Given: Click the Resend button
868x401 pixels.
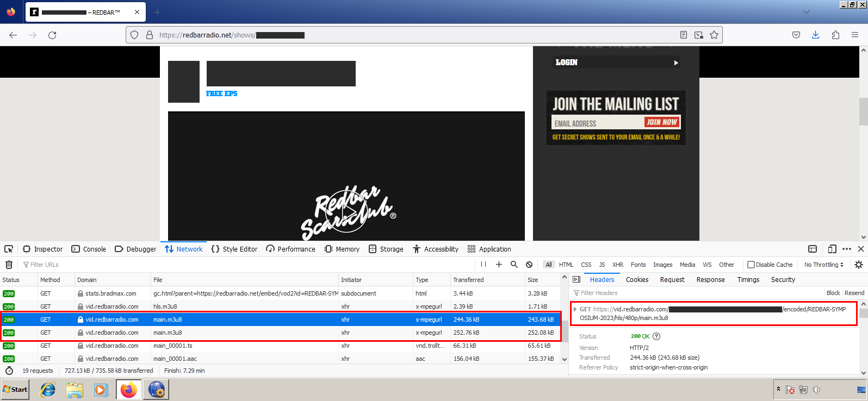Looking at the screenshot, I should 854,293.
